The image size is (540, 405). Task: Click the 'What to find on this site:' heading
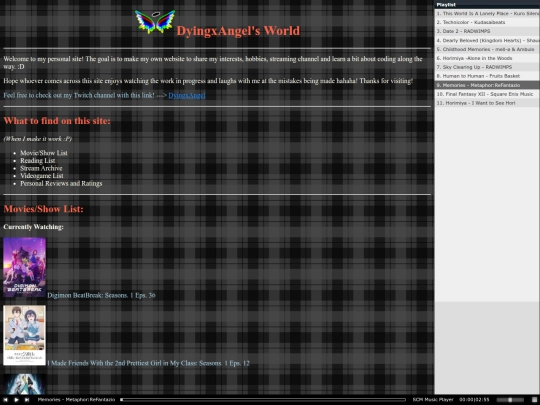(x=57, y=121)
